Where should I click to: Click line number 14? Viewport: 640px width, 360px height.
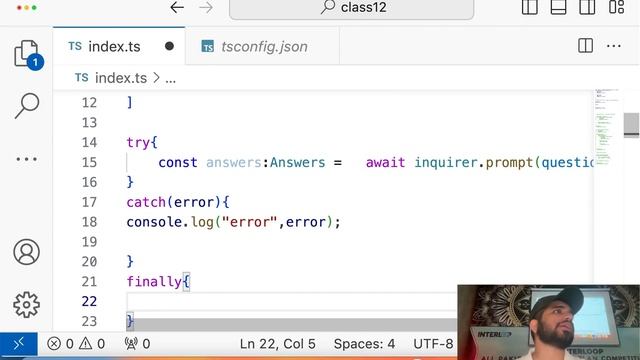(89, 142)
